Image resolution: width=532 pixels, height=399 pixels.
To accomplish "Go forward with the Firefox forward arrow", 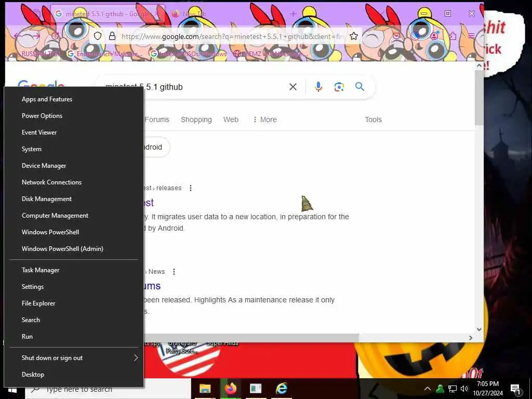I will pos(36,36).
